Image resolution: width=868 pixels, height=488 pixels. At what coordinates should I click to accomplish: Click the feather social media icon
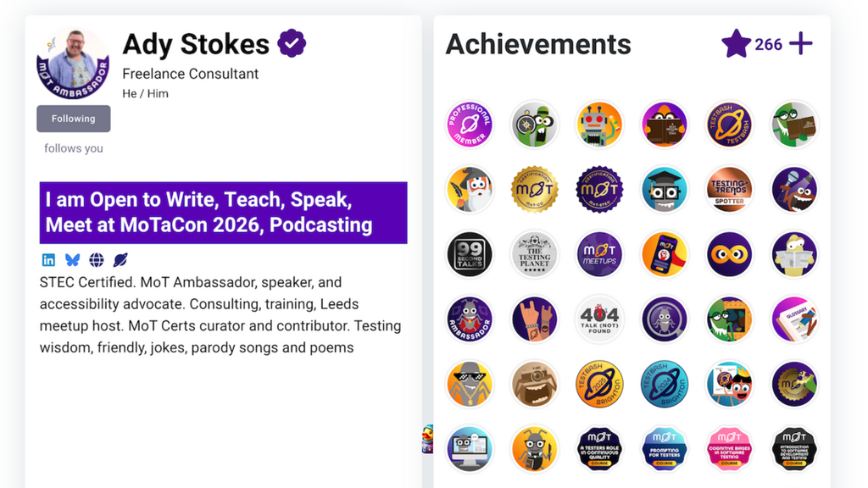(120, 259)
